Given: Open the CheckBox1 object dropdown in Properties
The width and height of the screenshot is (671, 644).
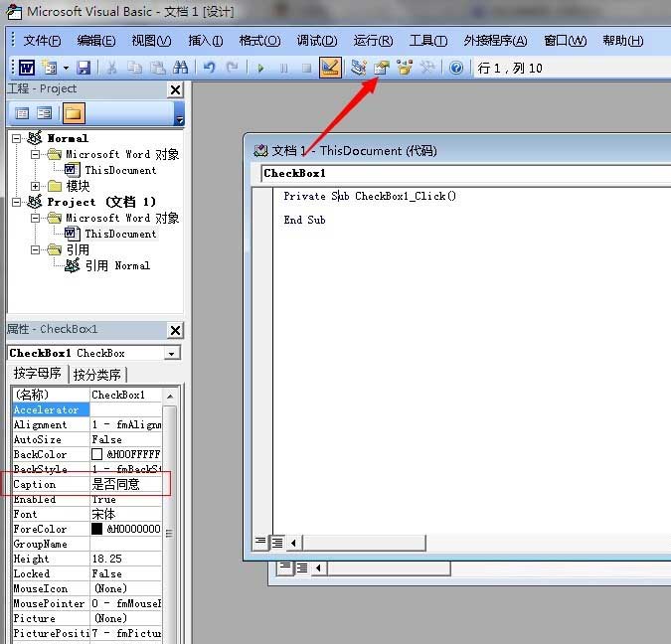Looking at the screenshot, I should (172, 353).
